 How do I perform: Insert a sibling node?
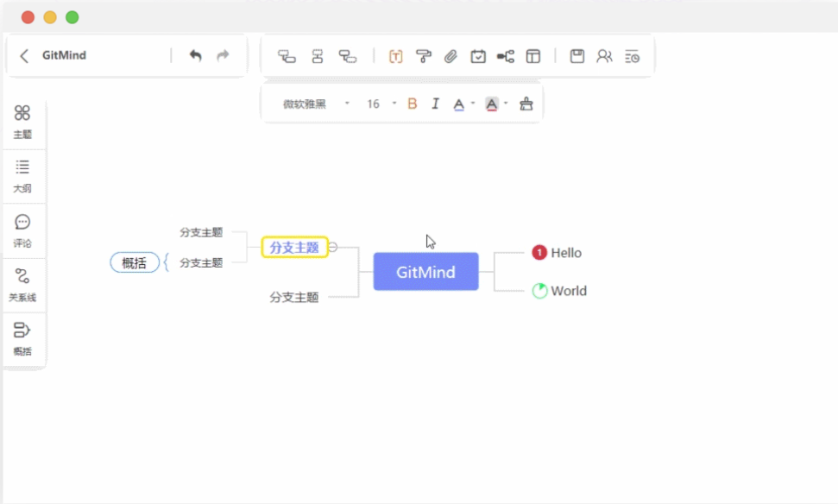(x=318, y=56)
